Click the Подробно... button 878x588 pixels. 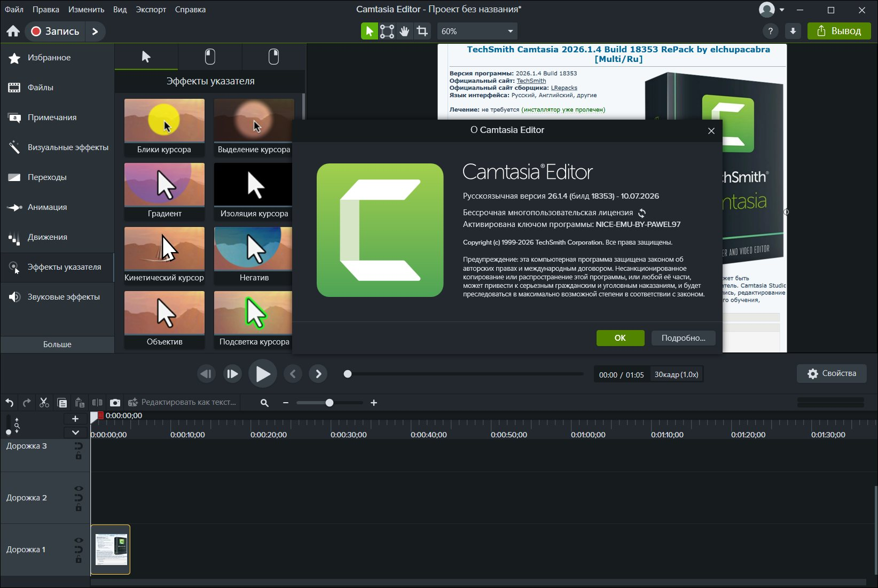coord(683,338)
